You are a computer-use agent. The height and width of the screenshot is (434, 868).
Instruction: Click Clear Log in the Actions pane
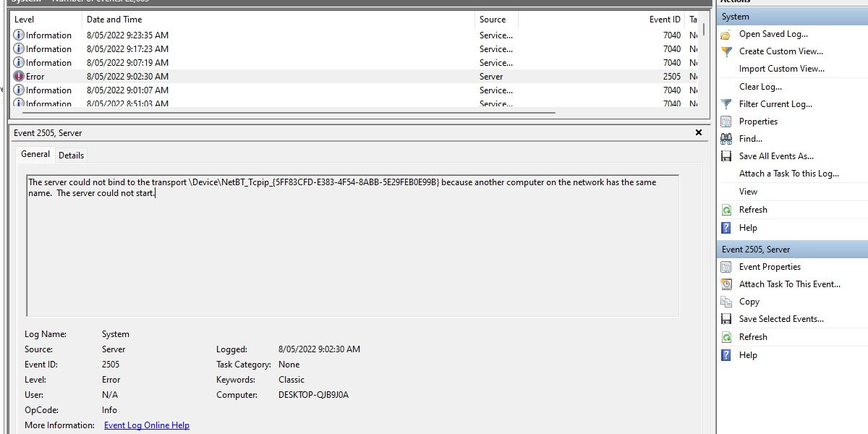tap(760, 87)
